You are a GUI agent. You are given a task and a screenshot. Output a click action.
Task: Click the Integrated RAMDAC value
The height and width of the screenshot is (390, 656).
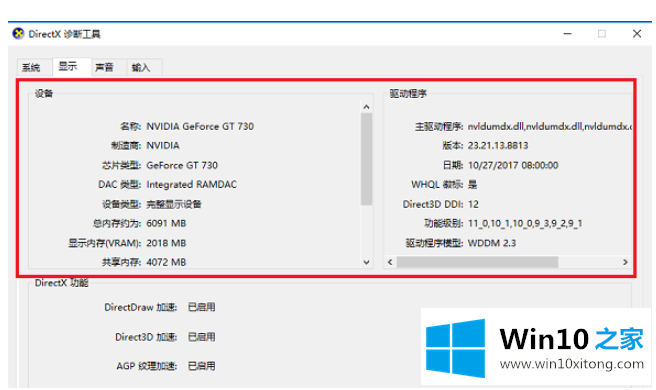click(192, 185)
